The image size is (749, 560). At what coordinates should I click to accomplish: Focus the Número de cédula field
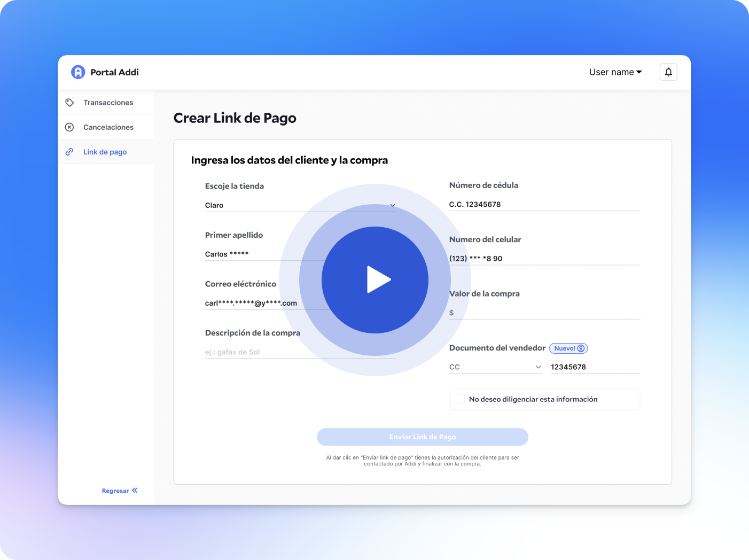coord(544,204)
